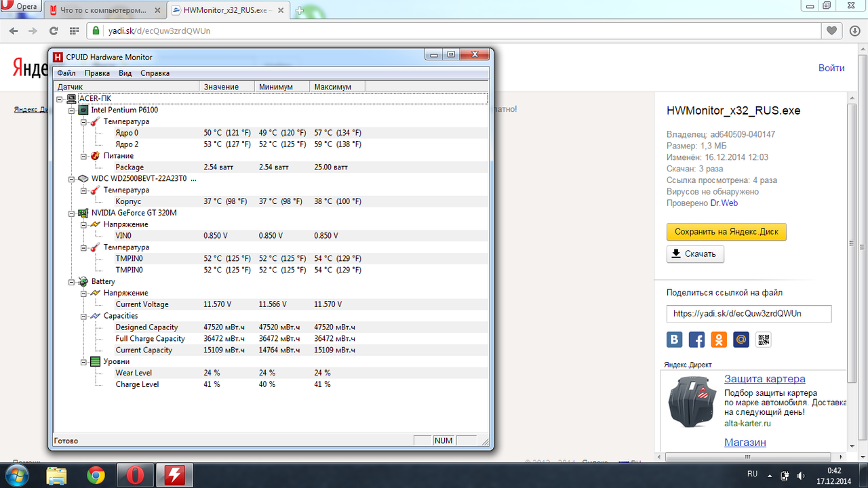Click the VK share icon

pyautogui.click(x=675, y=340)
